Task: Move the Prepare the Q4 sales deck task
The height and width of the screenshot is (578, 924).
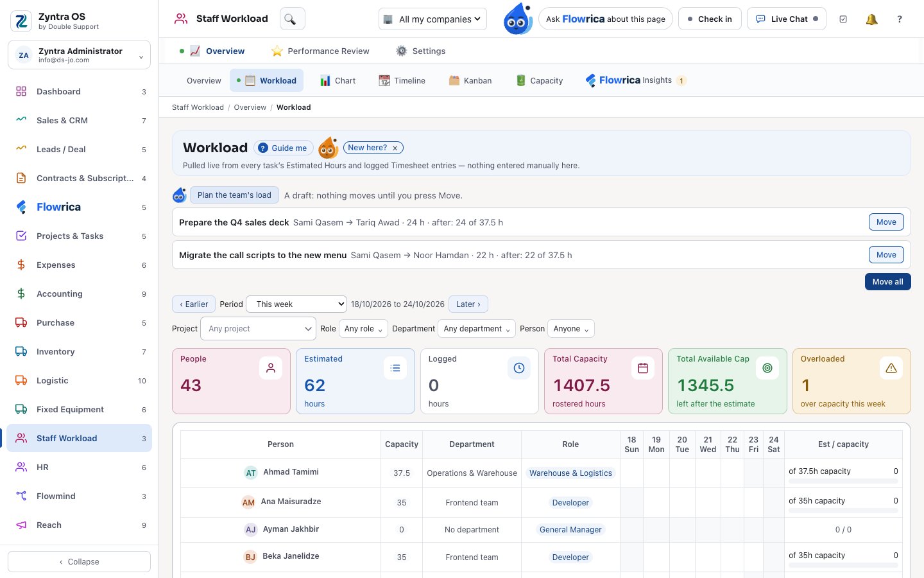Action: click(886, 222)
